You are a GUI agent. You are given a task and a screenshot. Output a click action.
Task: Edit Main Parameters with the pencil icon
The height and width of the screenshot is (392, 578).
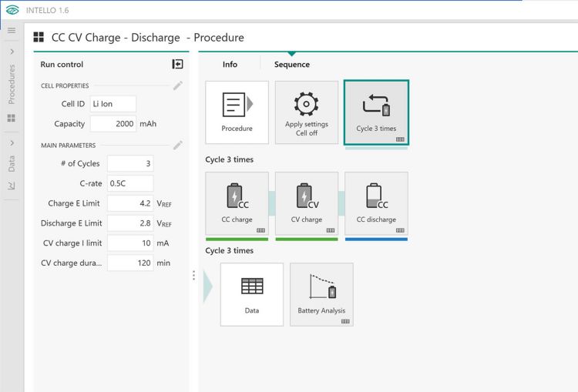[178, 145]
